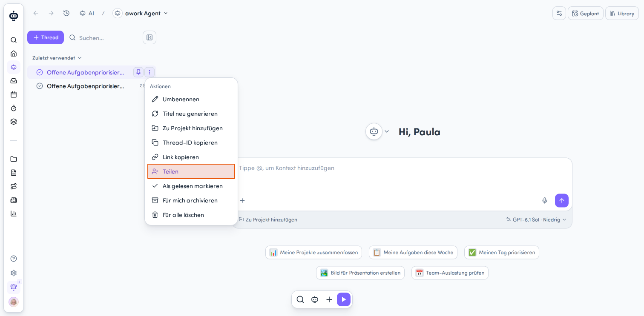Open the Library button in the top right

tap(622, 13)
